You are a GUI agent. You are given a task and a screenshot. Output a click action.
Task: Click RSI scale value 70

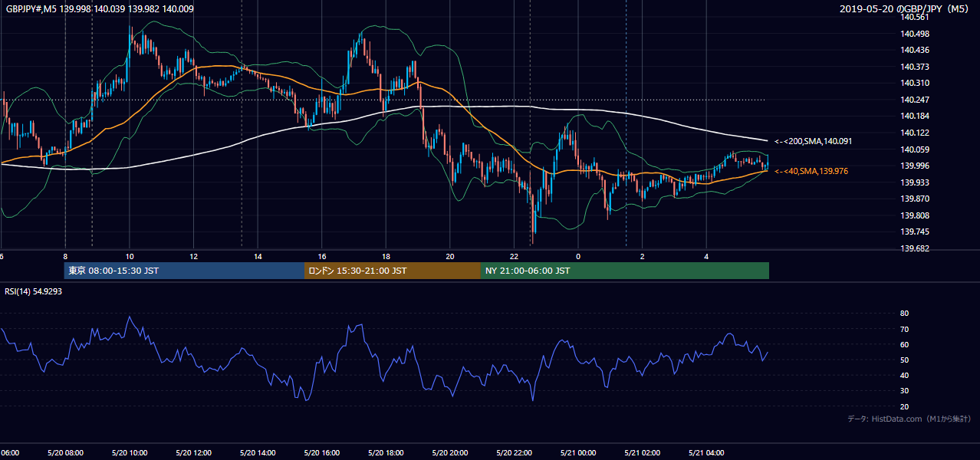coord(904,329)
